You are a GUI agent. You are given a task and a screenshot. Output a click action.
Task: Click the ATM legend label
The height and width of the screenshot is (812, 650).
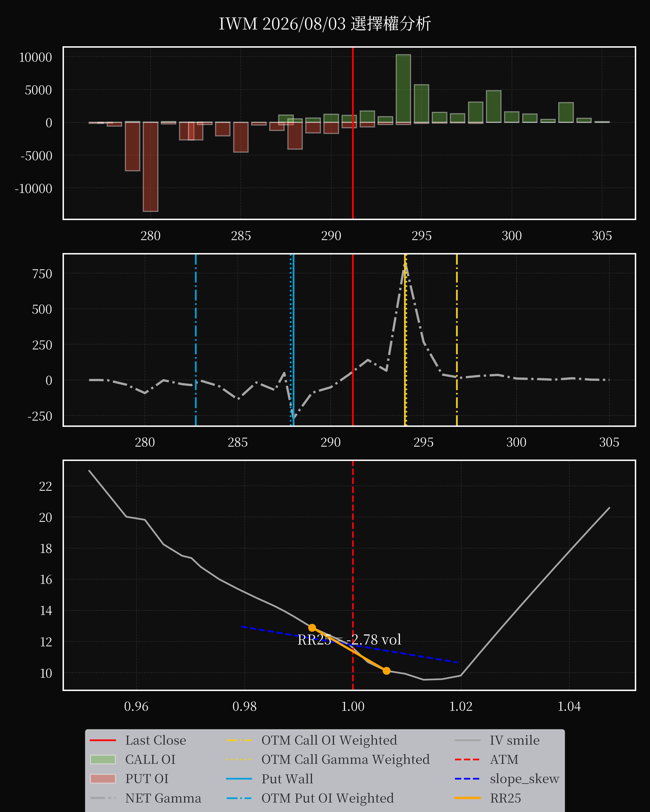(x=504, y=759)
